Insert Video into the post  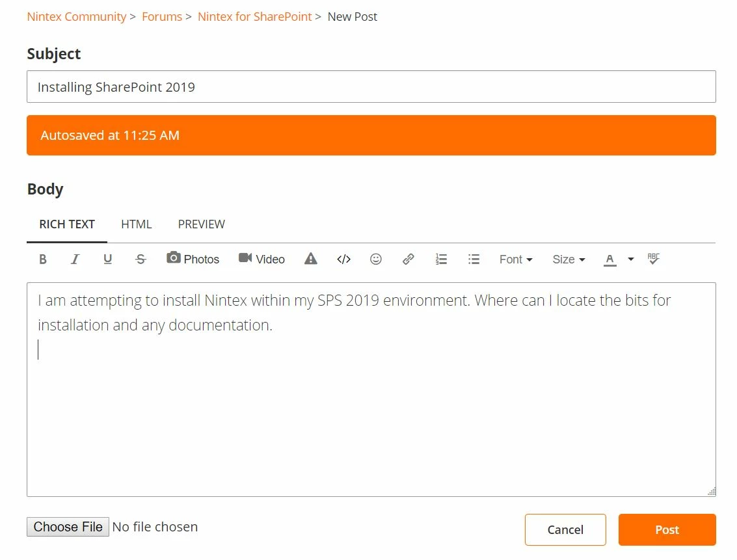pyautogui.click(x=261, y=259)
